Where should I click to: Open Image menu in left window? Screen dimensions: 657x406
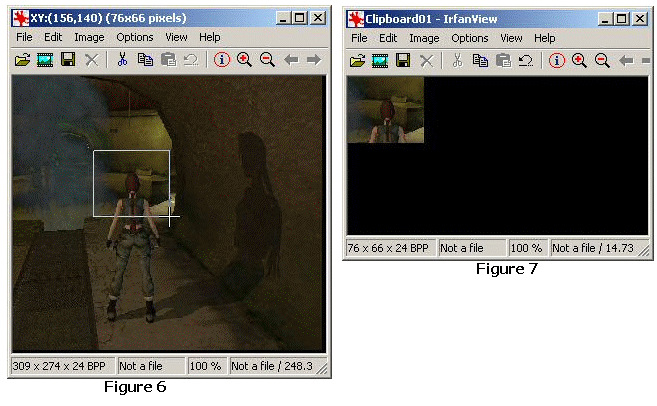click(x=89, y=37)
